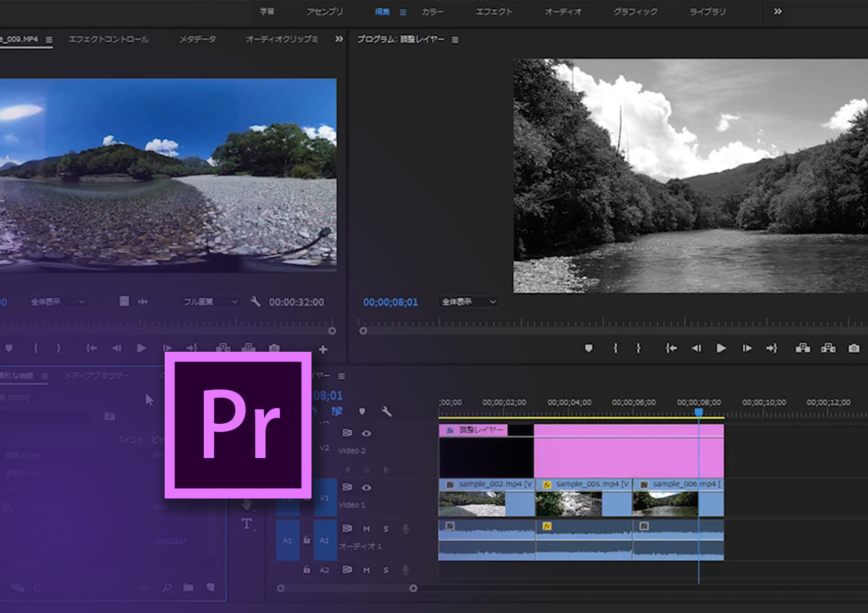This screenshot has width=868, height=613.
Task: Click Export Frame camera icon in Program monitor
Action: (x=854, y=348)
